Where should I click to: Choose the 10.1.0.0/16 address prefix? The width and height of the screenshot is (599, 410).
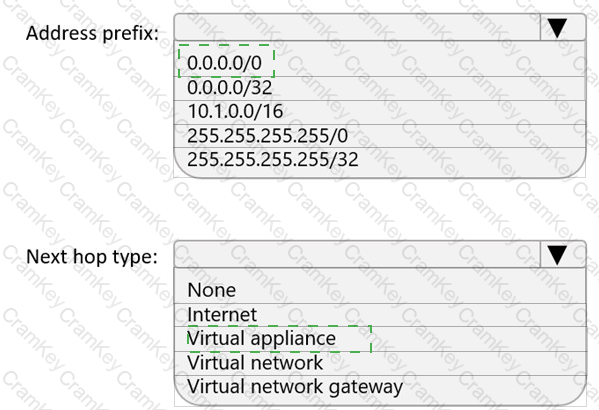380,112
